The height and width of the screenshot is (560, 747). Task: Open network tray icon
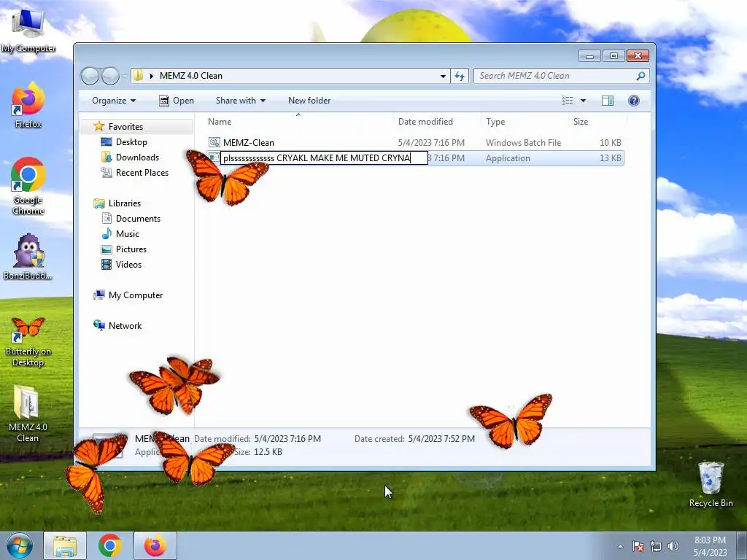click(x=656, y=546)
